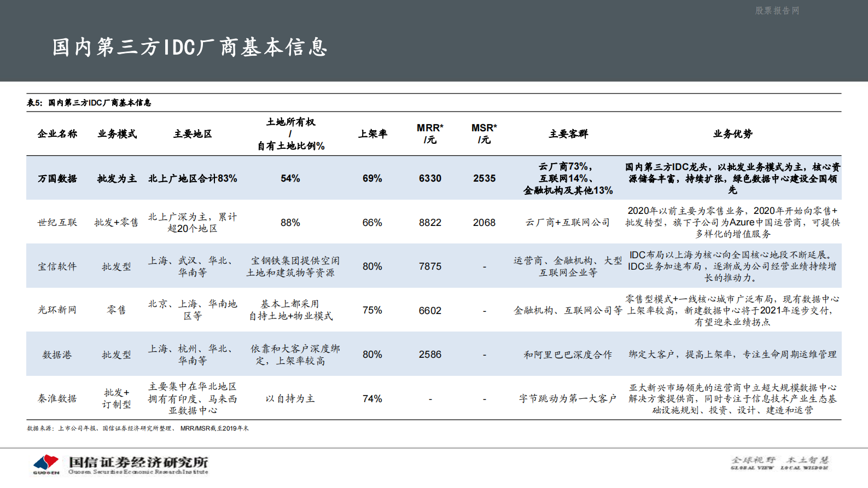
Task: Select the 秦淮数据 company name cell
Action: (57, 399)
